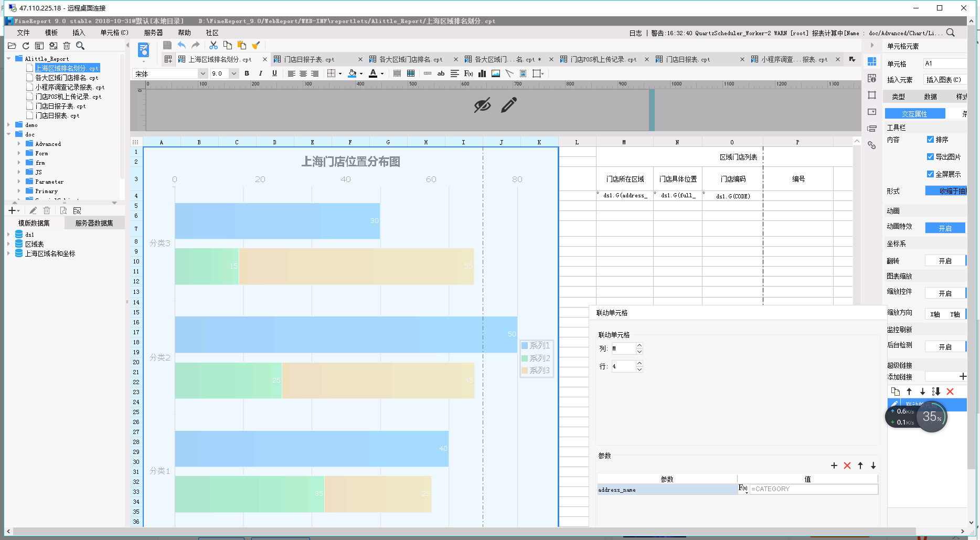
Task: Hide parameter pane with crossed-eye icon
Action: [482, 105]
